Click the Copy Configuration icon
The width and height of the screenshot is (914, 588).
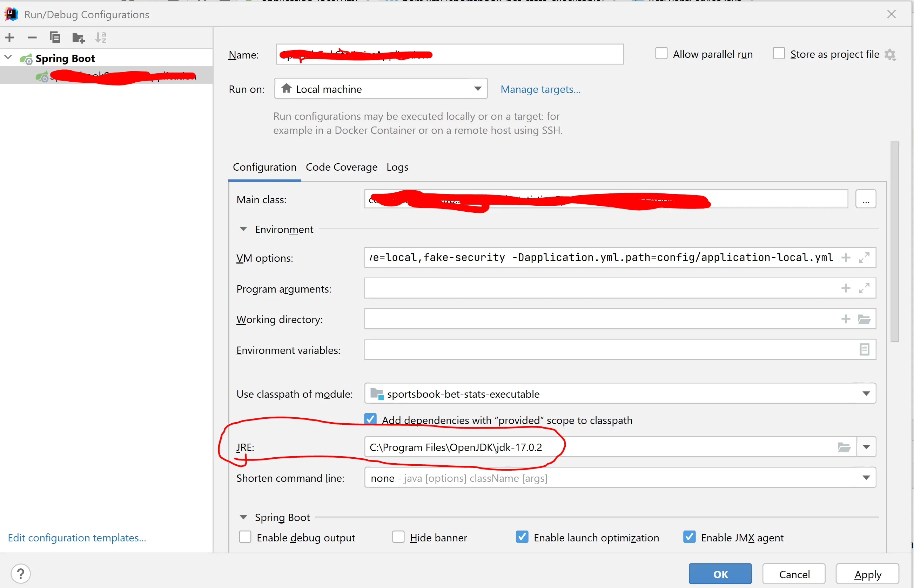55,37
